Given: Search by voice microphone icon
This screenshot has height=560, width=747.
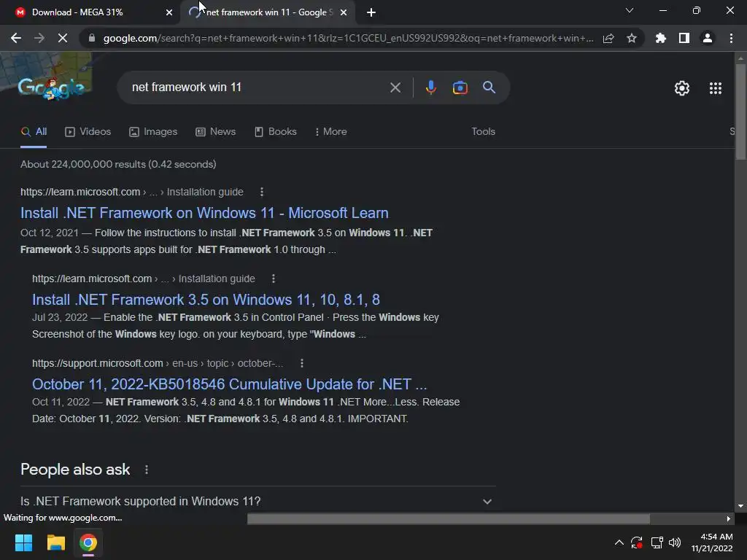Looking at the screenshot, I should pyautogui.click(x=430, y=87).
